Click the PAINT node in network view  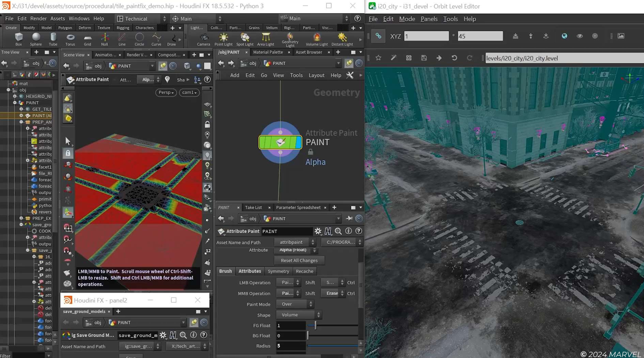[x=280, y=142]
